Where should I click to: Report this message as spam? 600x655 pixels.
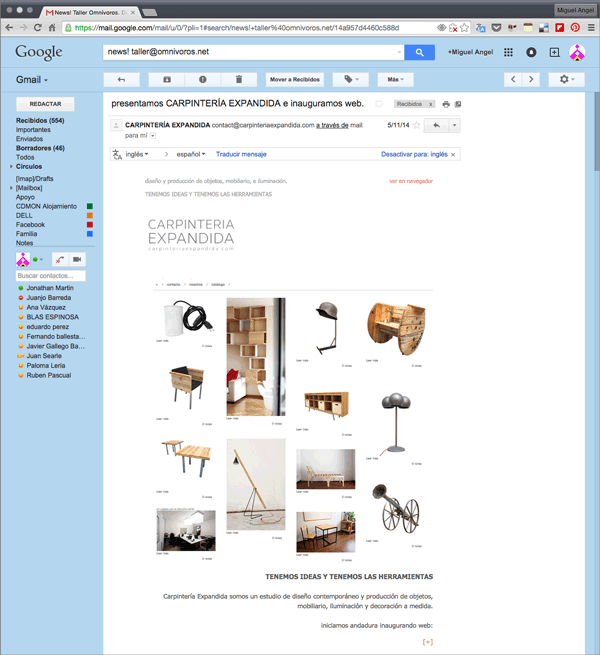tap(202, 79)
